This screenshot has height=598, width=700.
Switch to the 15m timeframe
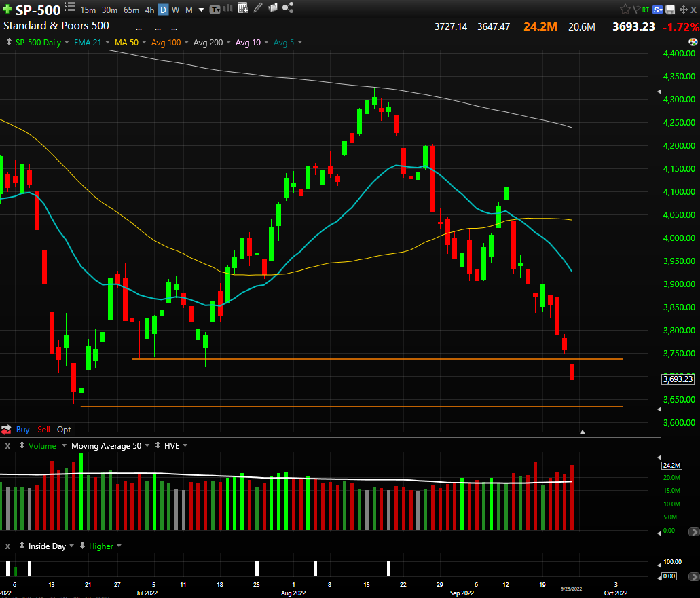(x=88, y=10)
